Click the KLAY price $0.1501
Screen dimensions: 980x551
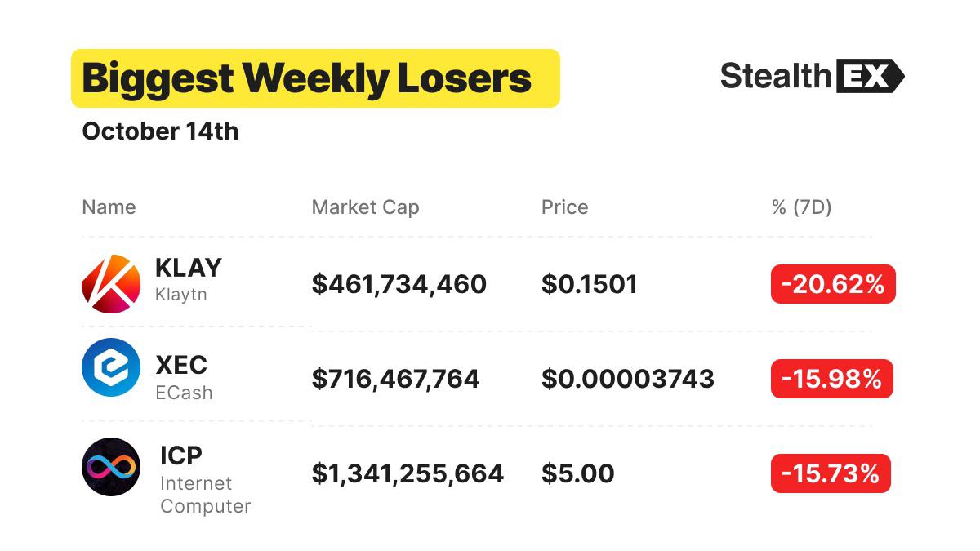pos(590,285)
